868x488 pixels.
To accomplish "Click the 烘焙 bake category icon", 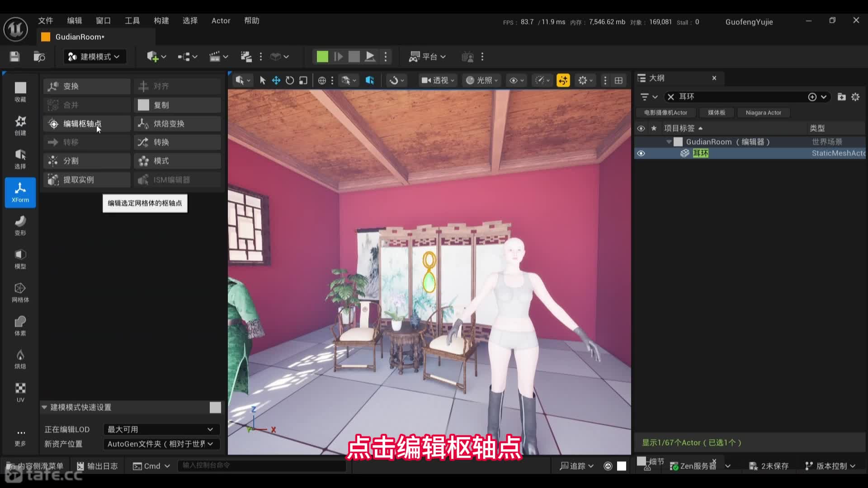I will (20, 359).
